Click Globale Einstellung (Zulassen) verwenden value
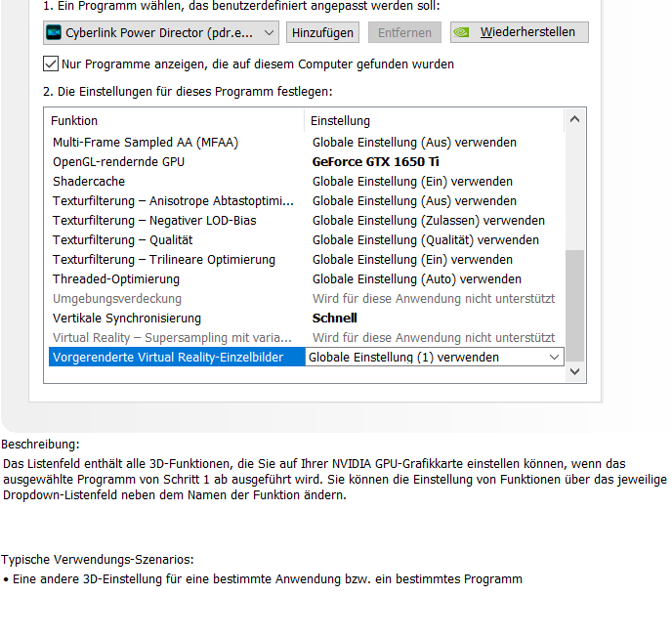Viewport: 672px width, 638px height. pos(428,221)
